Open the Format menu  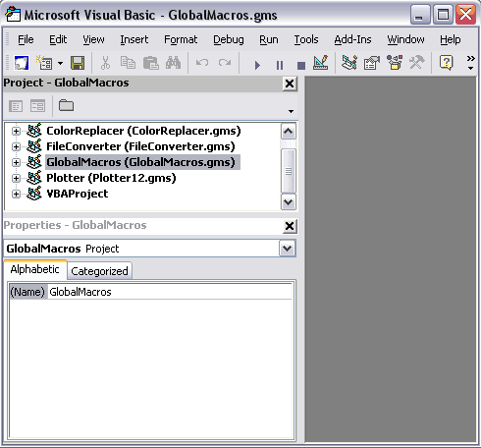click(181, 39)
